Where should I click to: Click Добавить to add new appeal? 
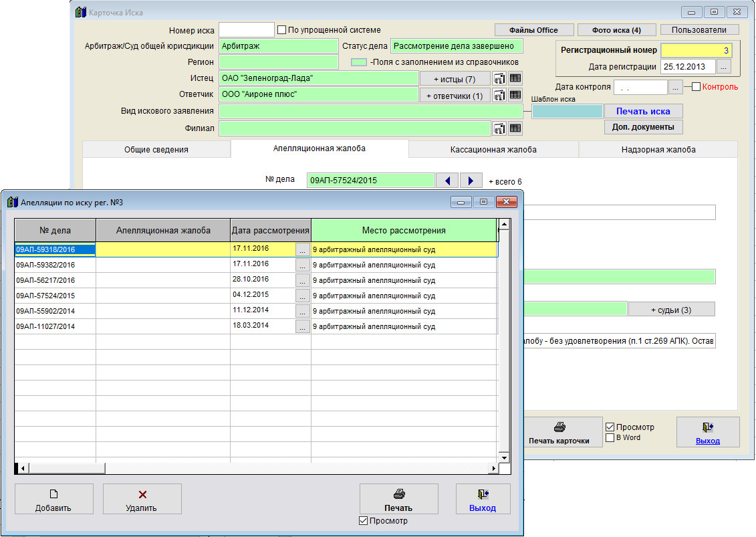point(53,500)
